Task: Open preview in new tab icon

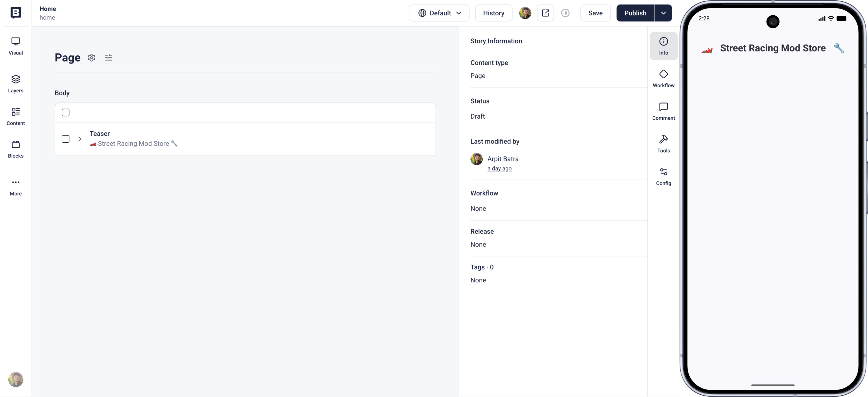Action: (546, 13)
